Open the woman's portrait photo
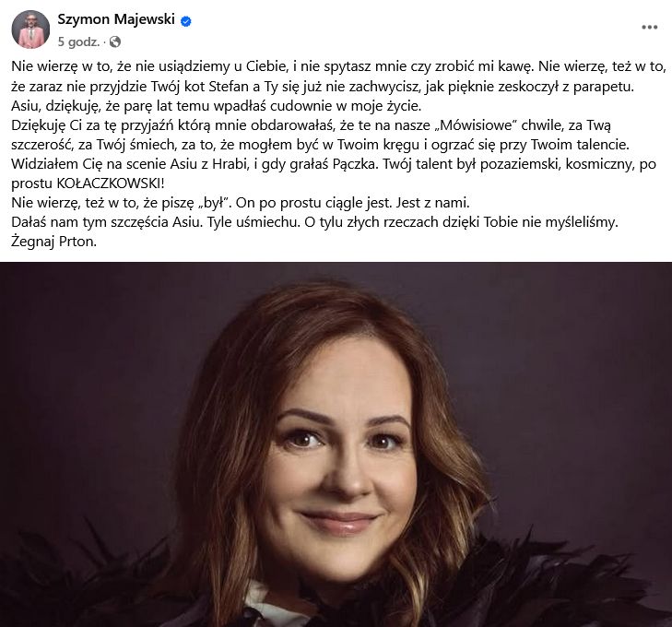 [x=336, y=444]
